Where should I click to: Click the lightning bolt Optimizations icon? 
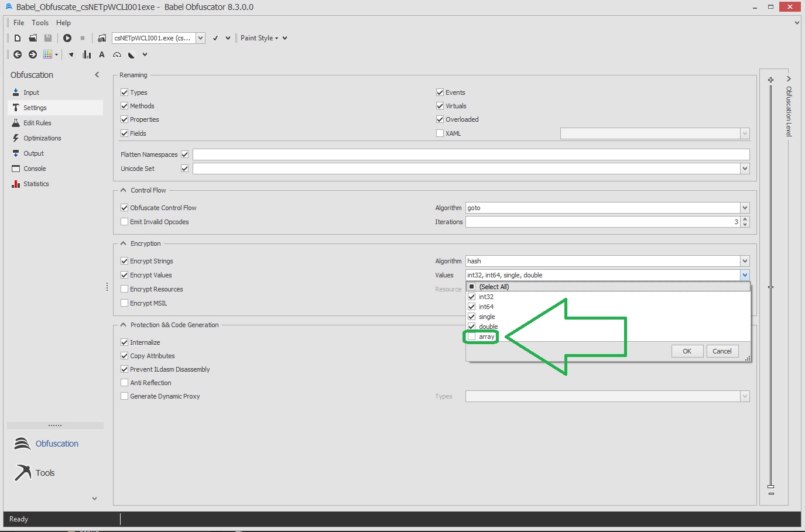coord(16,138)
